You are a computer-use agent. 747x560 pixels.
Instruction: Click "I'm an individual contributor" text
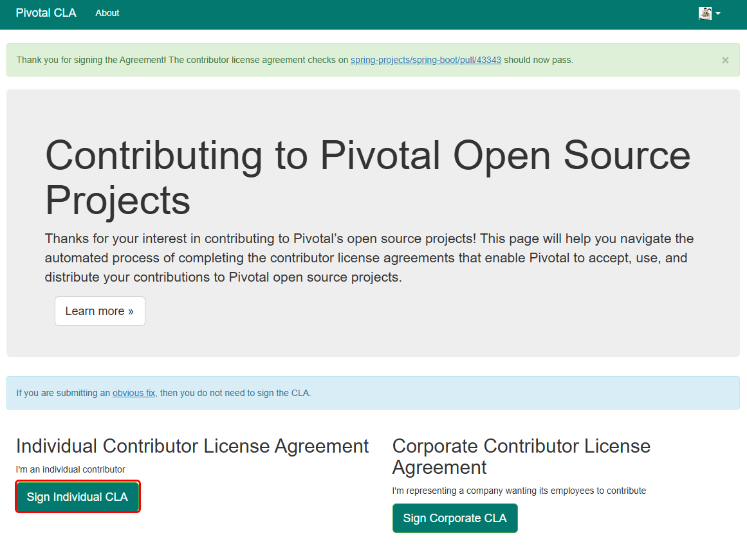pos(71,469)
